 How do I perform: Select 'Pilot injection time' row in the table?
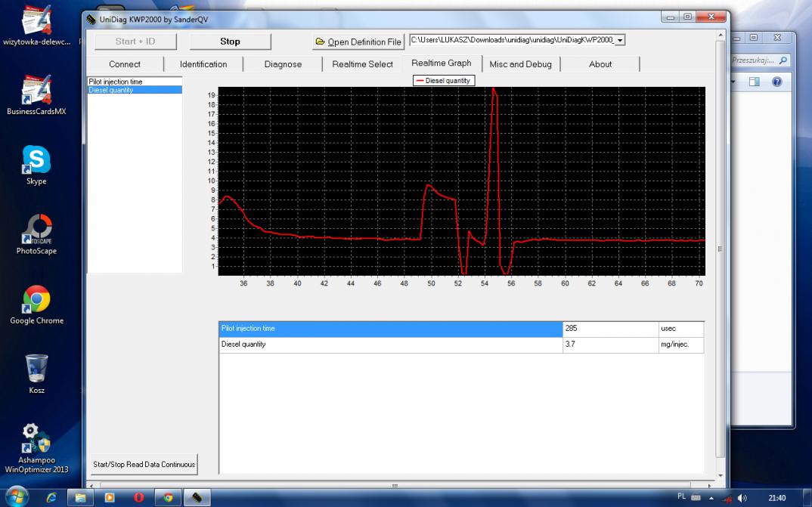click(391, 329)
